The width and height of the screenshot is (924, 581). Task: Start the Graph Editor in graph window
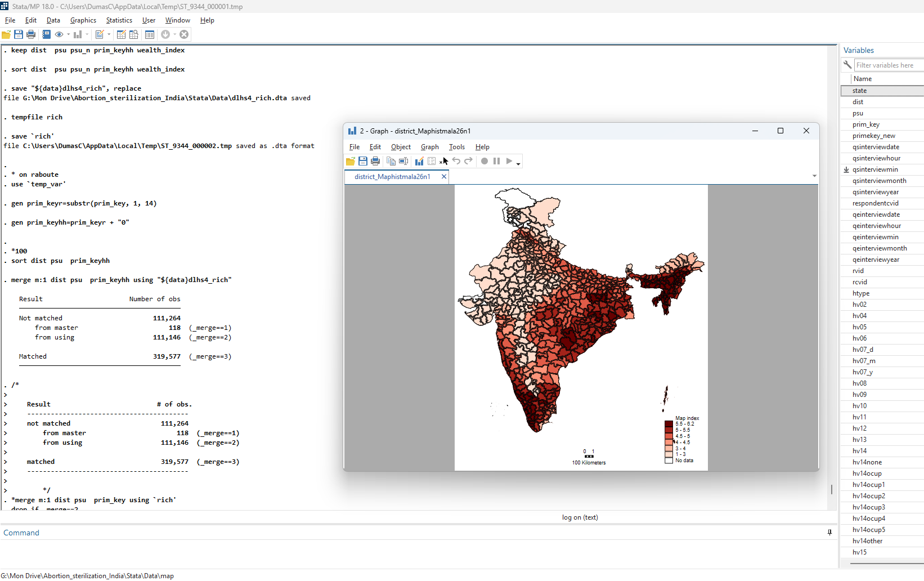pyautogui.click(x=419, y=161)
